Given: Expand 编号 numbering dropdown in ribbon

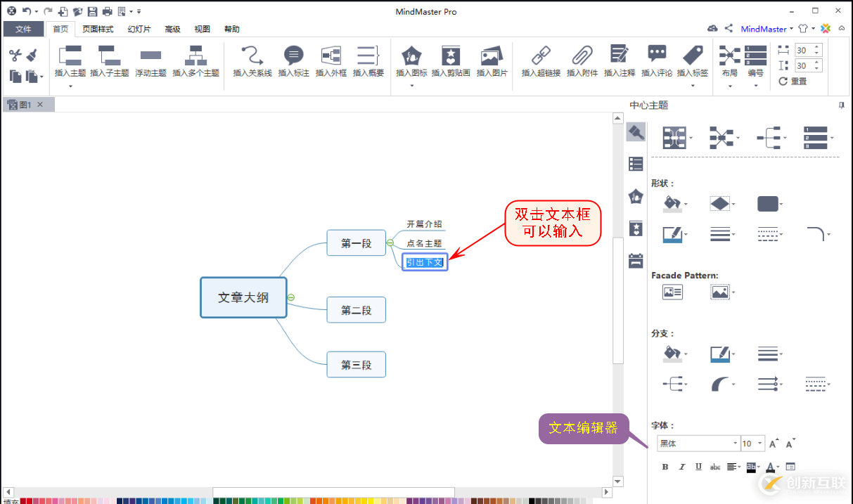Looking at the screenshot, I should tap(756, 86).
